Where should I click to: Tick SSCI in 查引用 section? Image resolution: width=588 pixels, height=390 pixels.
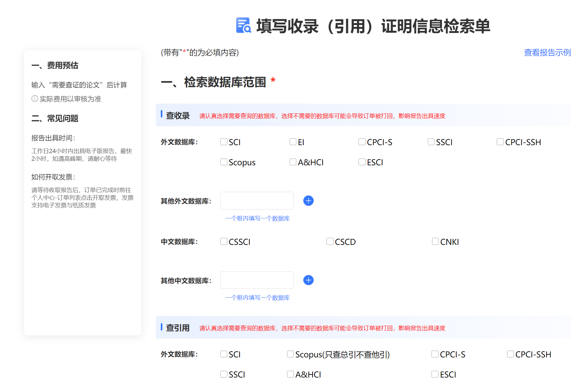tap(224, 374)
